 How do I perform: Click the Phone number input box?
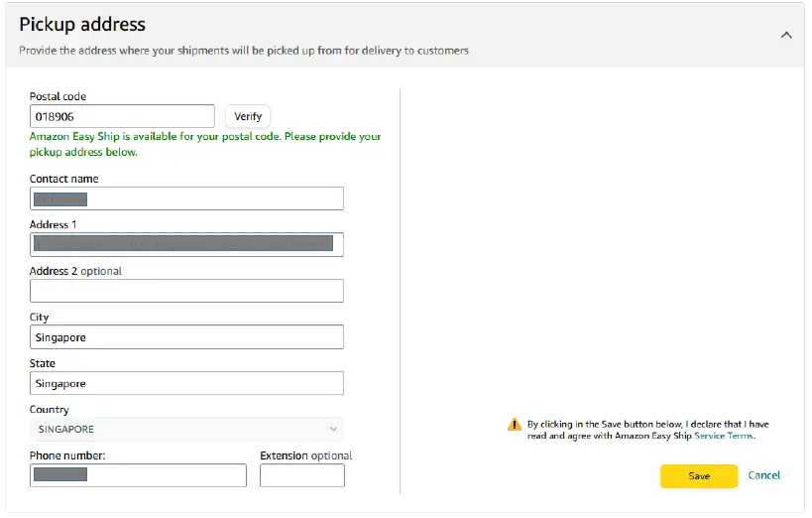[x=138, y=475]
